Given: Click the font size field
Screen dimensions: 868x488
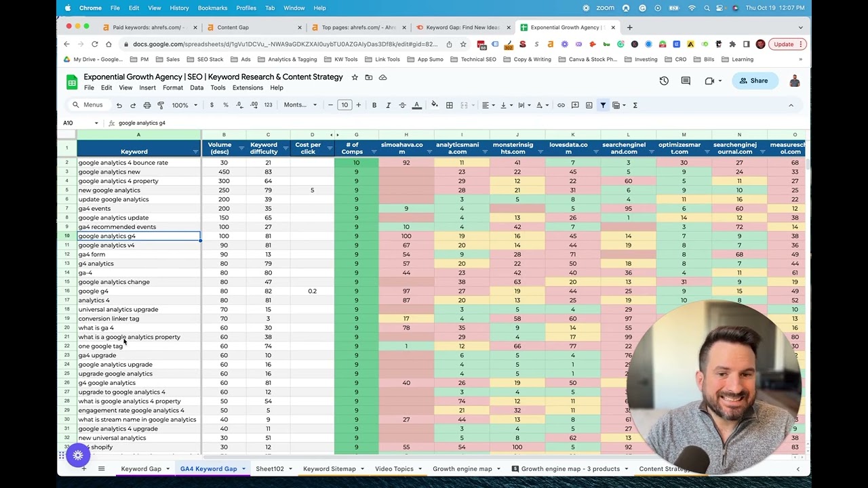Looking at the screenshot, I should pyautogui.click(x=344, y=105).
